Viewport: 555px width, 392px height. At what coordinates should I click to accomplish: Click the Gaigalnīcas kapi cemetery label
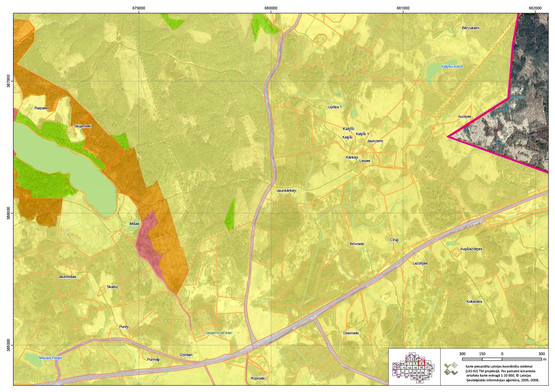(x=218, y=333)
